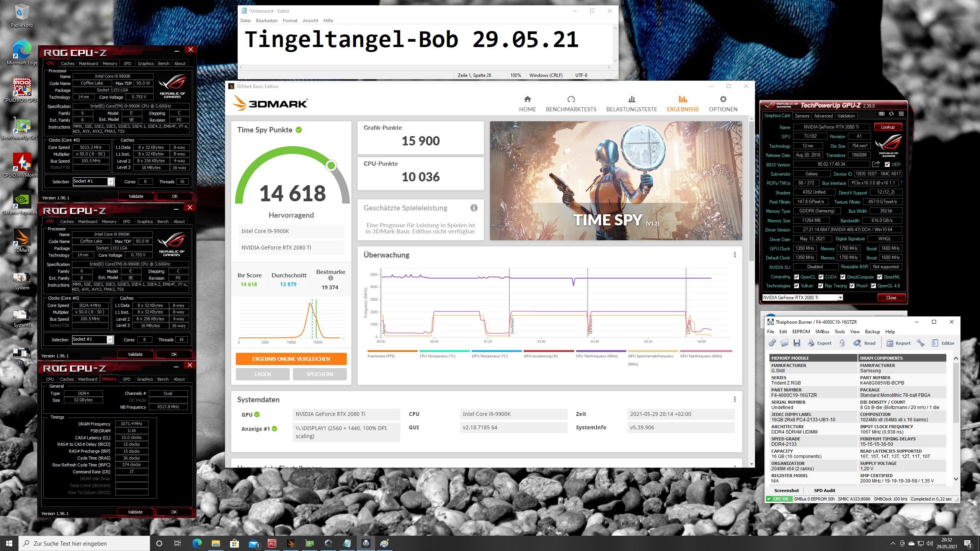Open Socket #1 dropdown in top CPU-Z

[111, 182]
